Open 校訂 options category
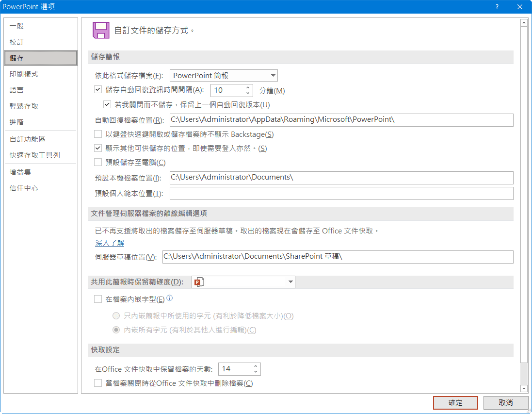Image resolution: width=532 pixels, height=414 pixels. pos(41,42)
